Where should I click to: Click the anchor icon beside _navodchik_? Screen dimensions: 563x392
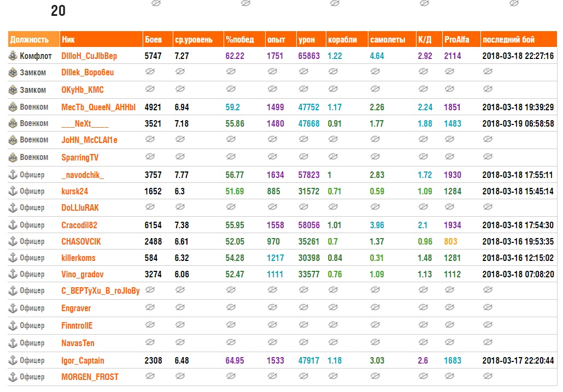(x=13, y=175)
